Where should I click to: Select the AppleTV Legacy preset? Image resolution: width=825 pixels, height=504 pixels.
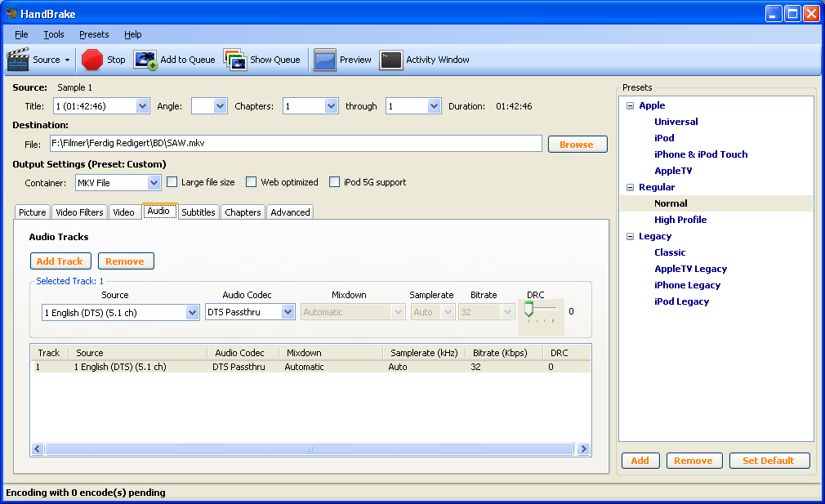click(690, 269)
